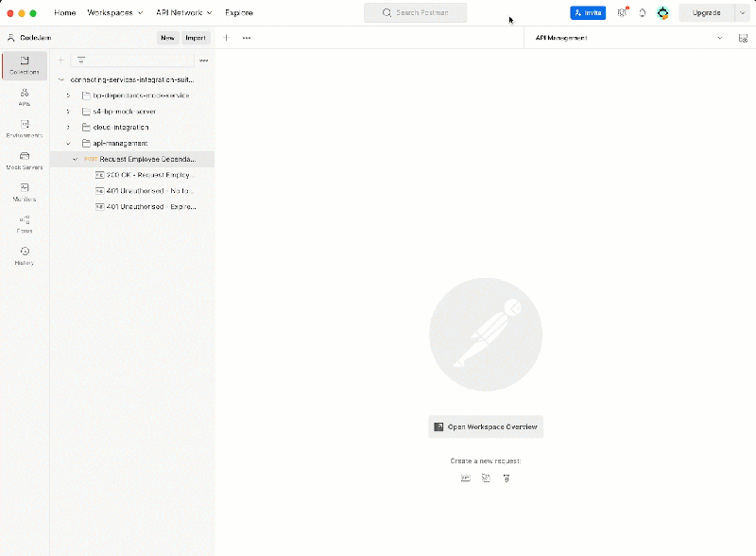Create a new HTTP request icon

click(465, 478)
